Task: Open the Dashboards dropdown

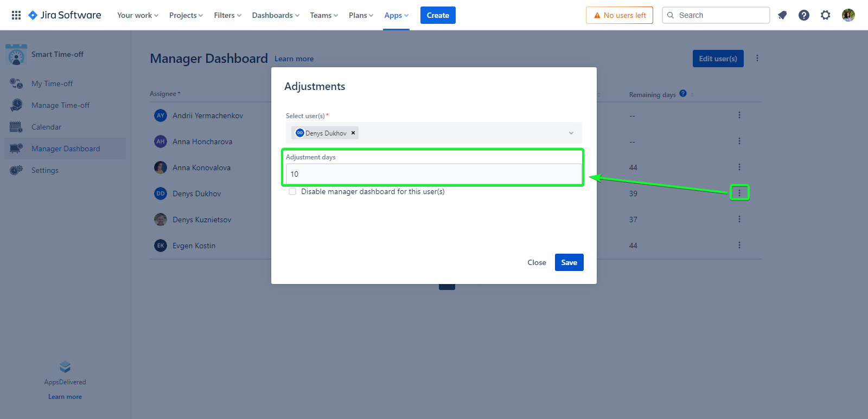Action: tap(275, 15)
